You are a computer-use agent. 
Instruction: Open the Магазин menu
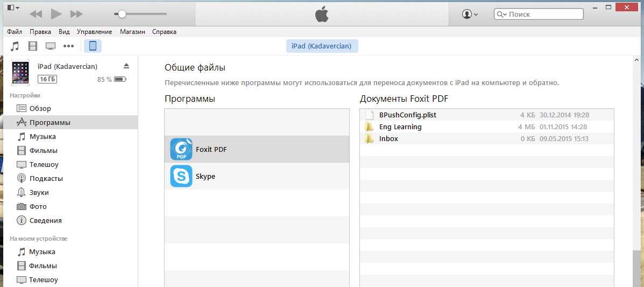(132, 32)
